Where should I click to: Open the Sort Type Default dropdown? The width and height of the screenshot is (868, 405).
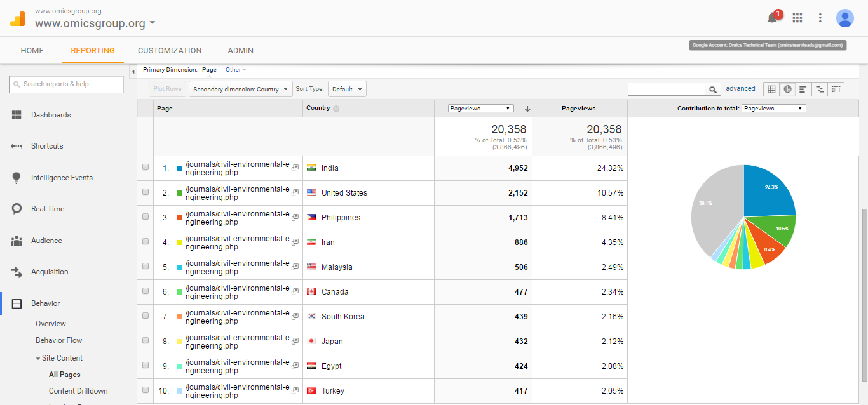[347, 89]
